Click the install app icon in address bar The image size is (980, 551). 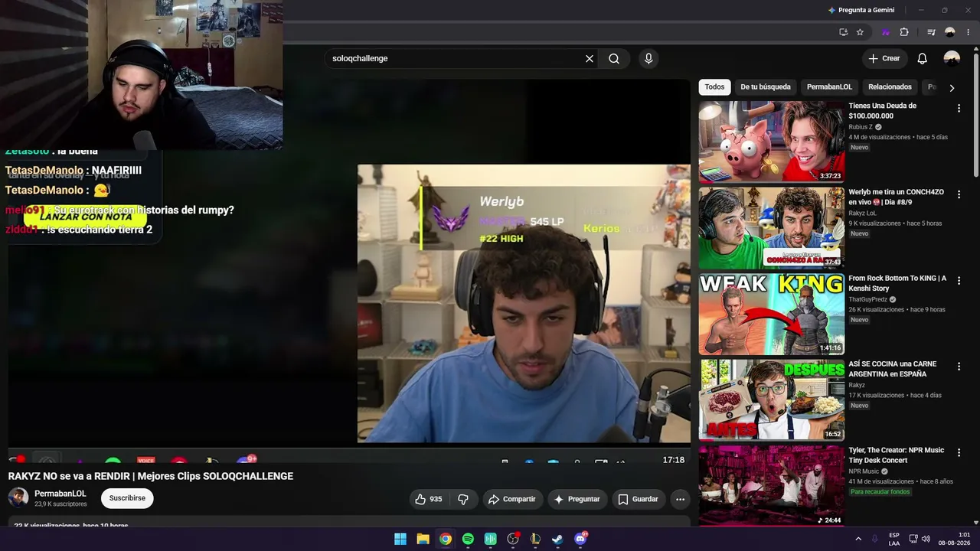(x=843, y=32)
